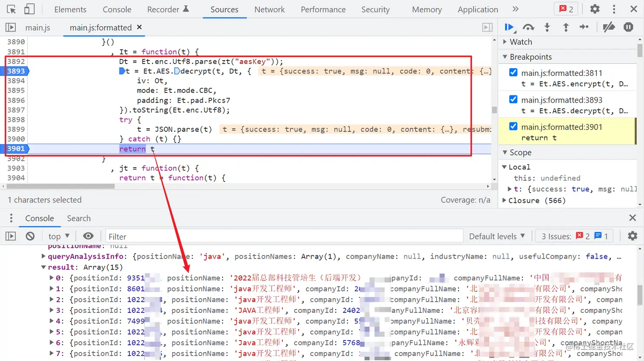The height and width of the screenshot is (361, 644).
Task: Open the Default levels dropdown
Action: coord(497,236)
